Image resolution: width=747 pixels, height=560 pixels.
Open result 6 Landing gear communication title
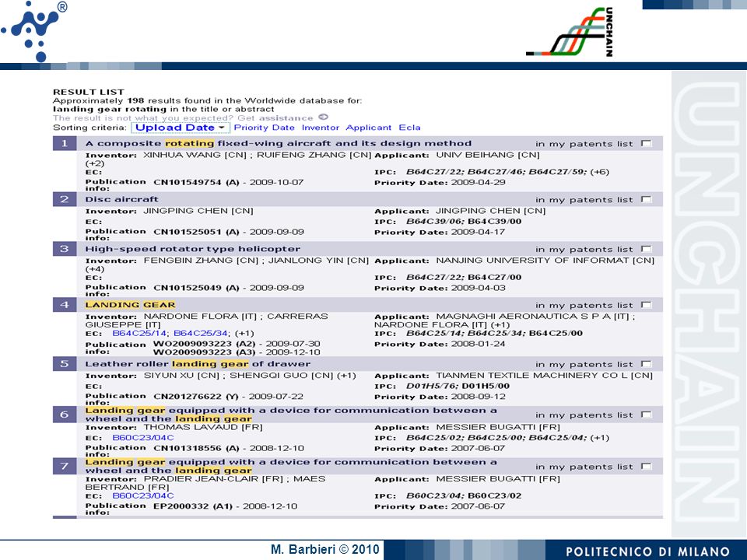290,415
